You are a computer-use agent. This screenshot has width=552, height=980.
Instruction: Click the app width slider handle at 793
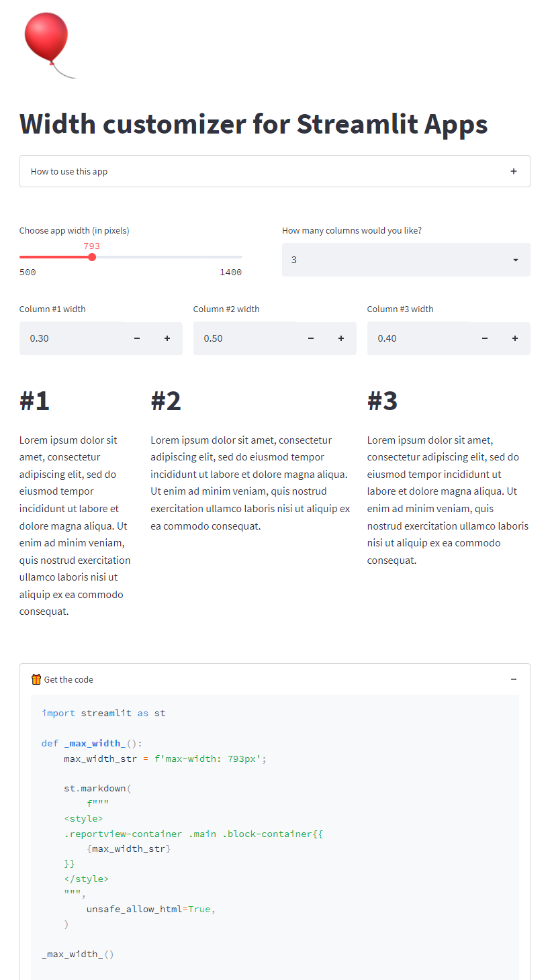pyautogui.click(x=92, y=257)
